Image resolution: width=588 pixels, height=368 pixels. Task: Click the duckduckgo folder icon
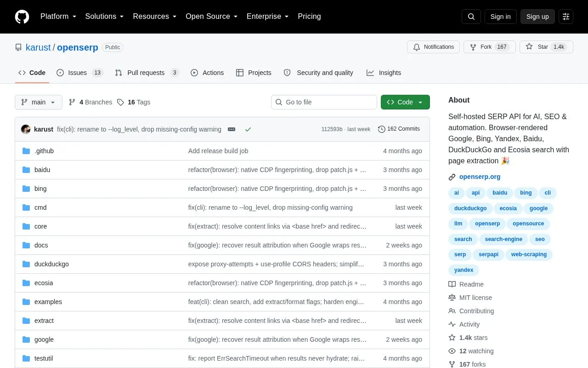click(26, 264)
